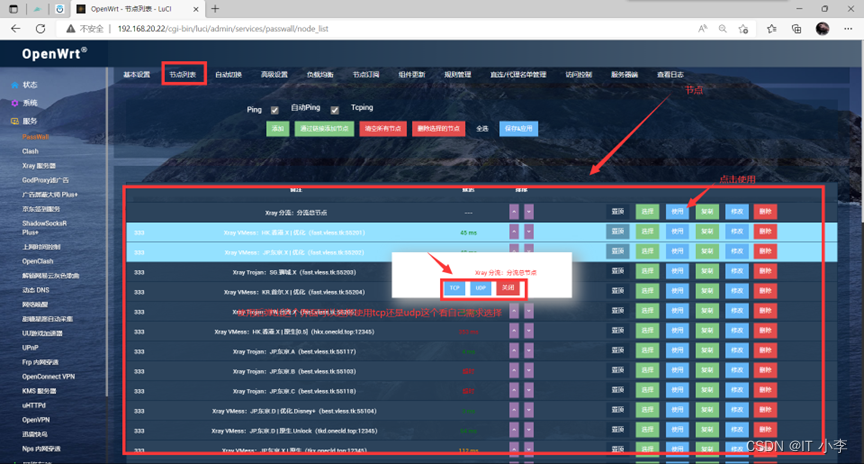Open OpenClash in the sidebar
Viewport: 864px width, 464px height.
point(37,261)
